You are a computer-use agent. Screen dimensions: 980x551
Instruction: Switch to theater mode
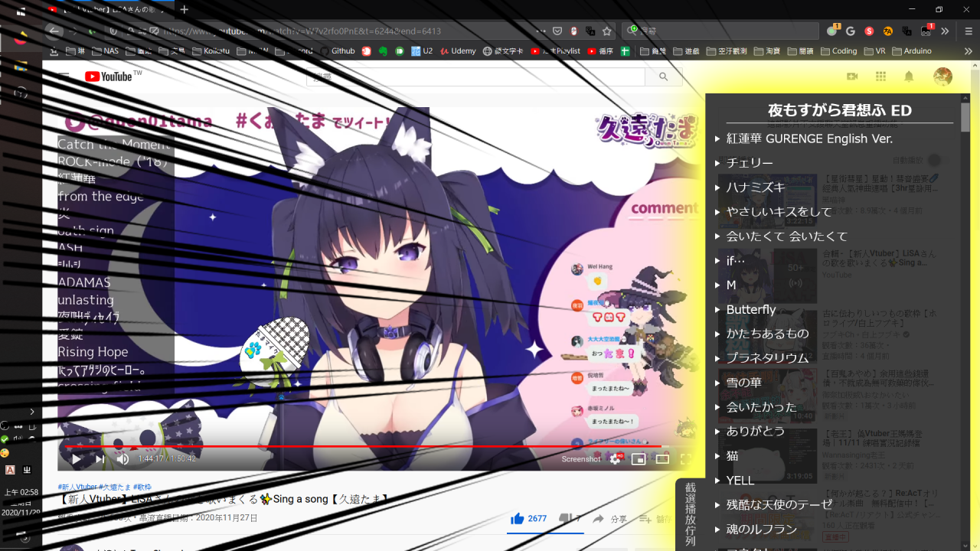point(662,459)
